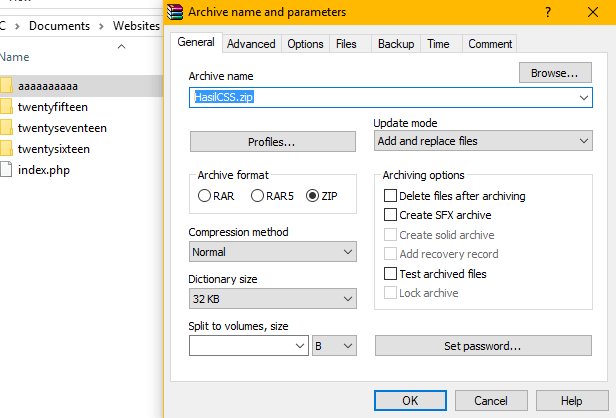Open the Profiles... button

[273, 141]
